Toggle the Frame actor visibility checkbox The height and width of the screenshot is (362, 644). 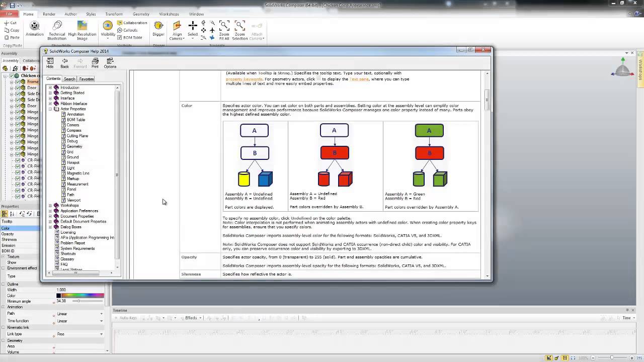pos(18,82)
